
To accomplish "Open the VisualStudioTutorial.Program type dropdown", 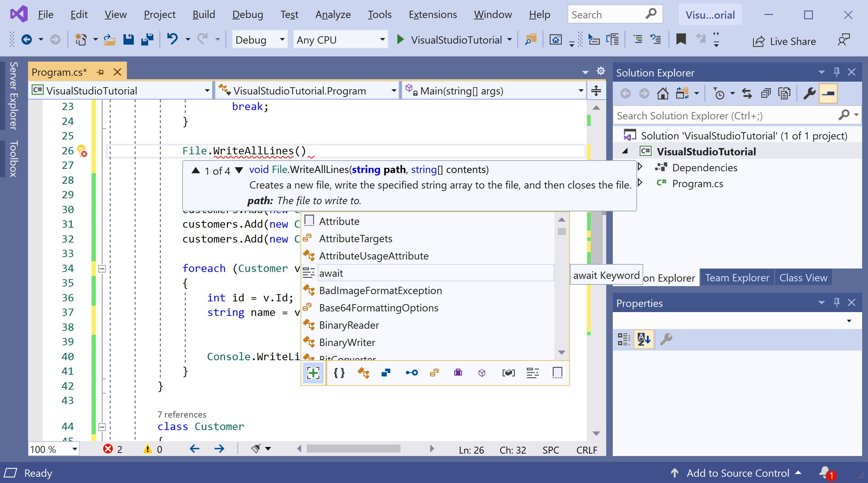I will click(x=307, y=91).
